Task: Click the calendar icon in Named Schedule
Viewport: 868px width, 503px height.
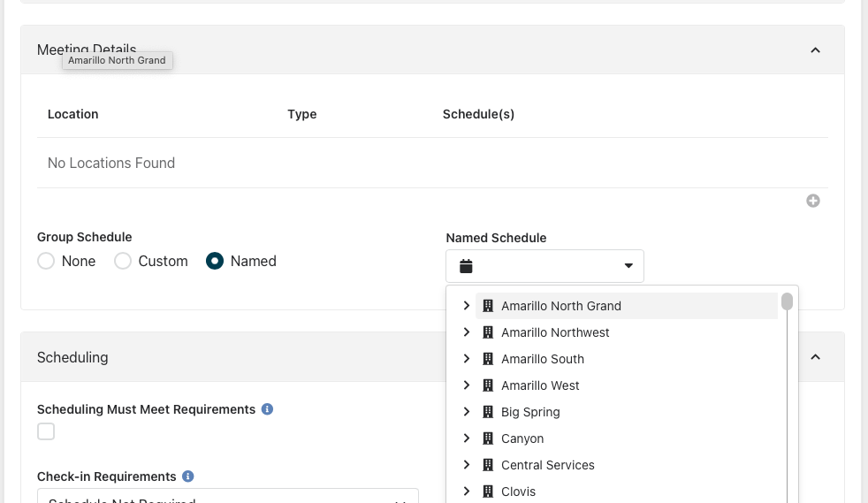Action: 467,266
